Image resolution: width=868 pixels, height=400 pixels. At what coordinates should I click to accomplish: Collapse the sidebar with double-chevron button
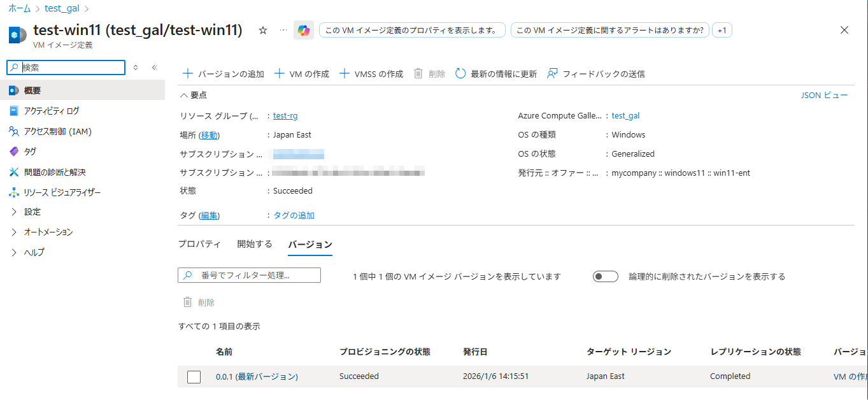pos(154,68)
